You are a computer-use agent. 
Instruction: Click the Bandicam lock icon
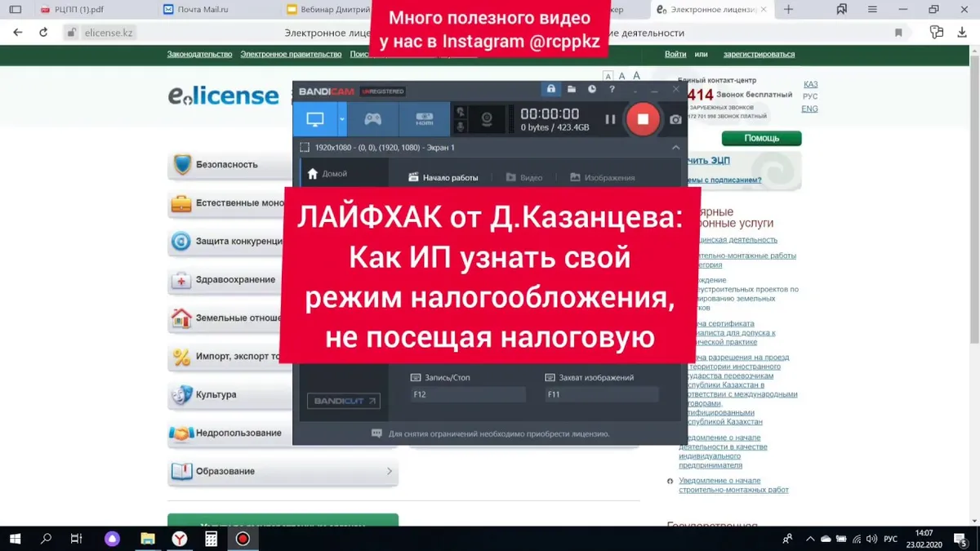[551, 89]
